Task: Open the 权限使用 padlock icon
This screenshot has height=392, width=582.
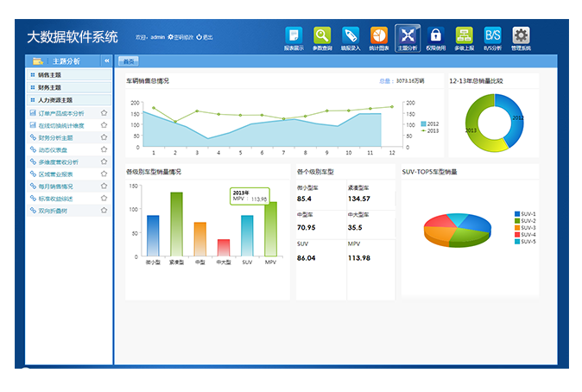Action: pos(436,36)
